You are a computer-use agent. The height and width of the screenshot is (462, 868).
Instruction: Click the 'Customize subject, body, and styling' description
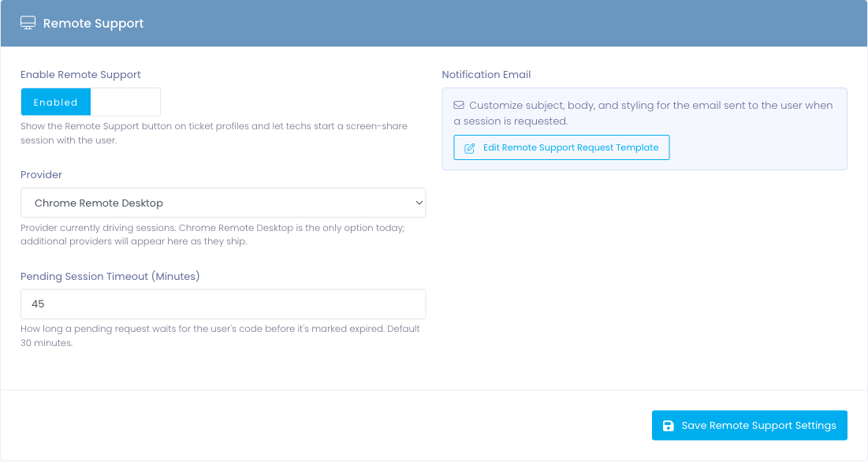[x=643, y=113]
